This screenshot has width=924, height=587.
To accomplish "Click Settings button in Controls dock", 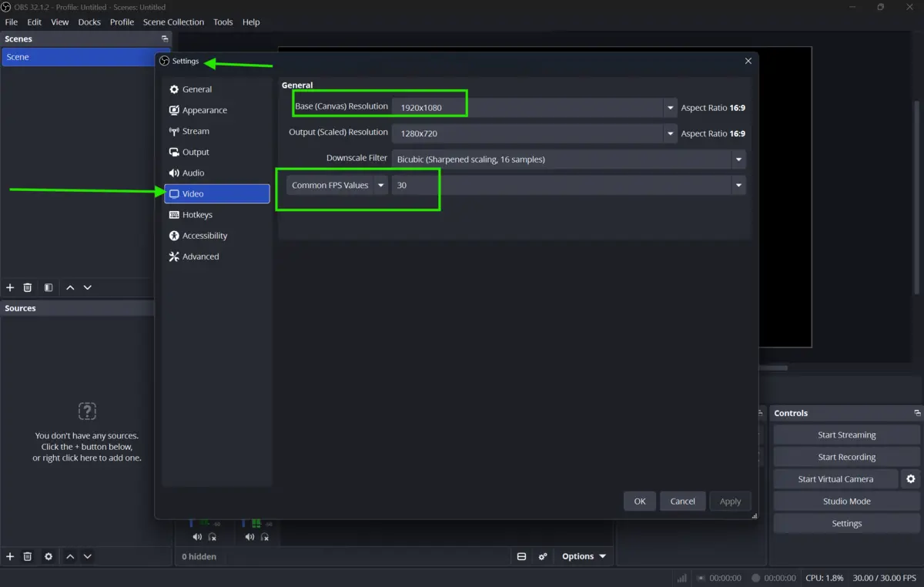I will 847,523.
